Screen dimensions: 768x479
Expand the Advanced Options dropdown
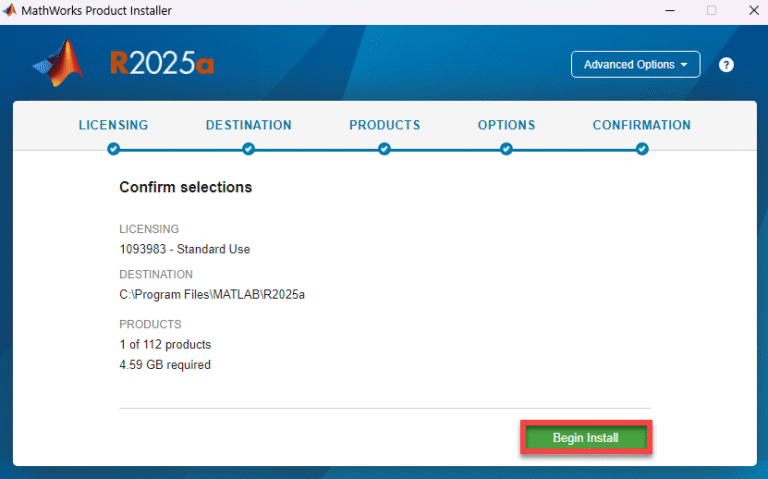pyautogui.click(x=635, y=65)
